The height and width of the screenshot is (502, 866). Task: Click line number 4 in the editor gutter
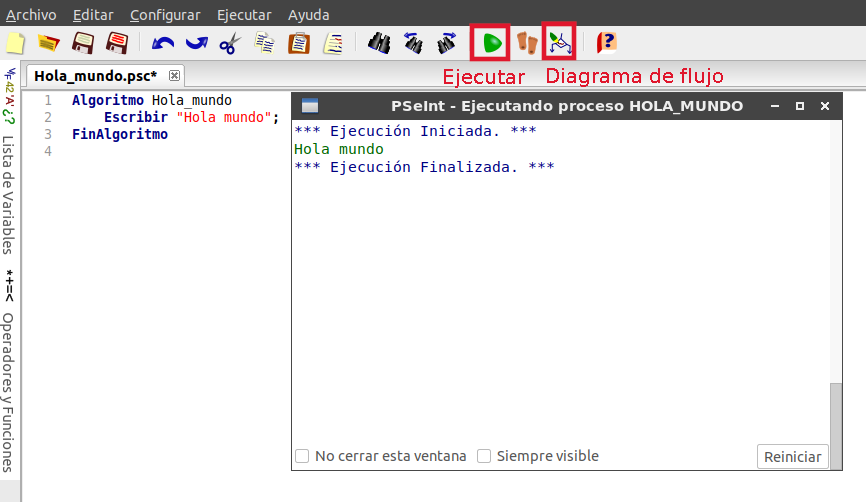(x=48, y=151)
